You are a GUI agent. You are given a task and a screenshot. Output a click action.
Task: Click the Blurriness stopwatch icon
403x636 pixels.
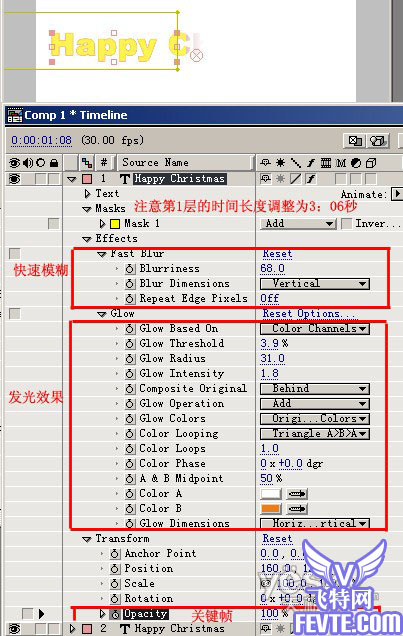pyautogui.click(x=130, y=269)
